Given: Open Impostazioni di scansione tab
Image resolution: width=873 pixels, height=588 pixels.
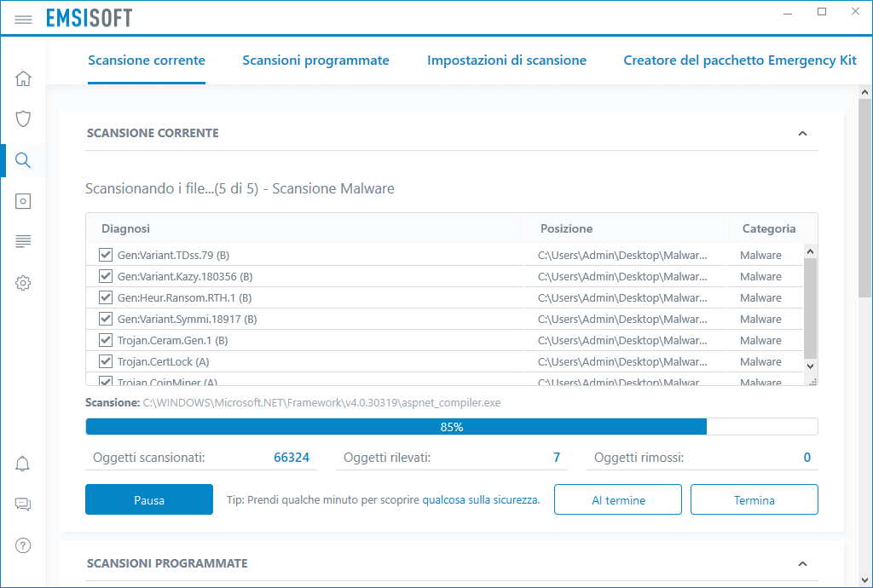Looking at the screenshot, I should click(x=506, y=61).
